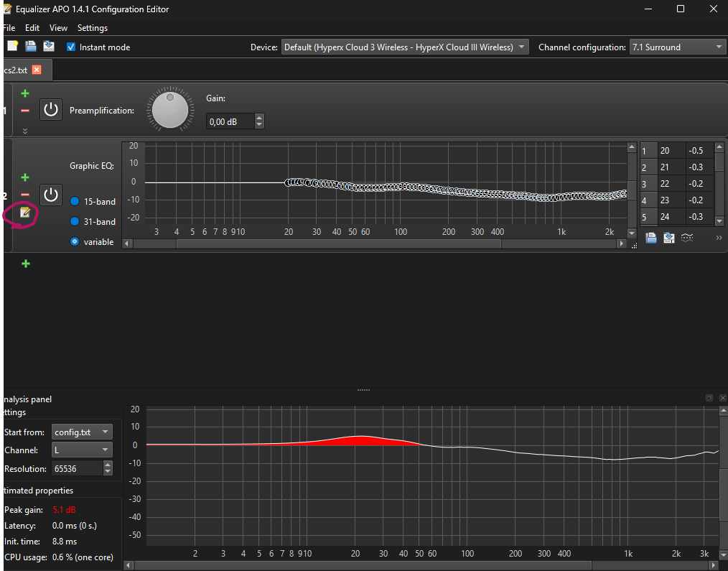Toggle Graphic EQ power button
Screen dimensions: 728x571
(50, 195)
